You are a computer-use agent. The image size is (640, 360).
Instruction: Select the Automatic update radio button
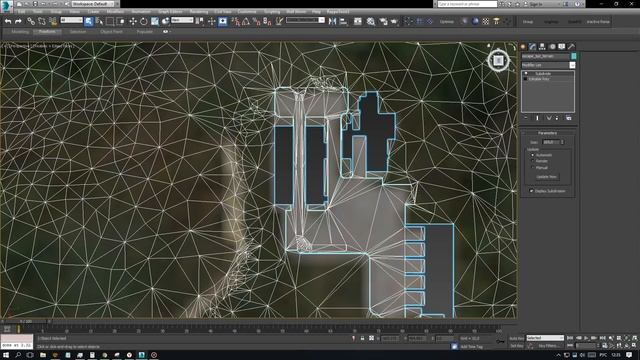[x=532, y=155]
